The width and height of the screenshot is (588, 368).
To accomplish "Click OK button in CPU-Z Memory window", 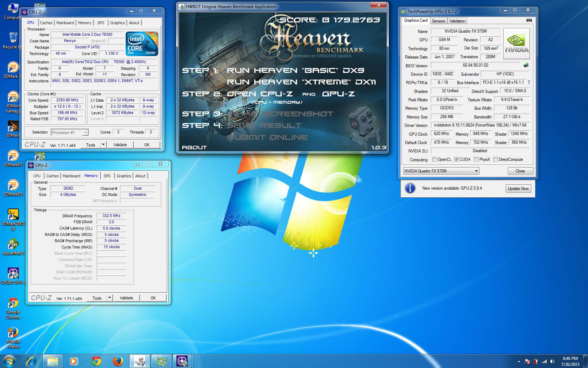I will tap(153, 298).
